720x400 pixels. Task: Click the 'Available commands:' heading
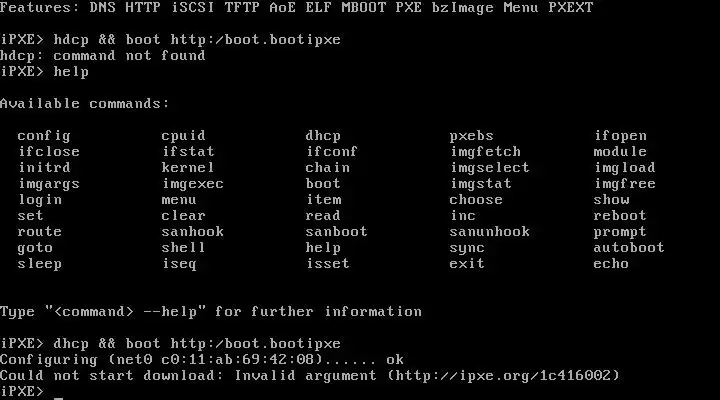pos(84,104)
